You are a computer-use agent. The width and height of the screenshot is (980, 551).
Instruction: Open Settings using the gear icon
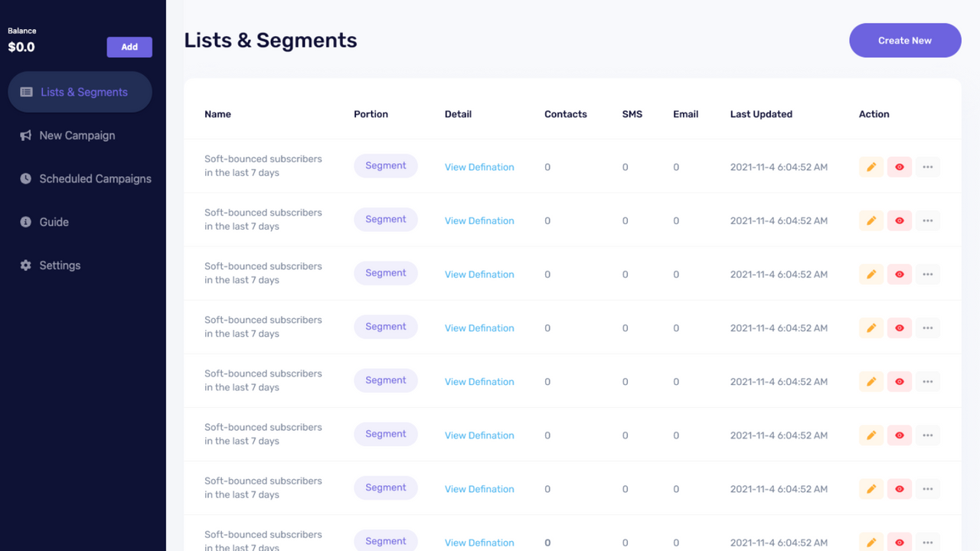coord(25,265)
